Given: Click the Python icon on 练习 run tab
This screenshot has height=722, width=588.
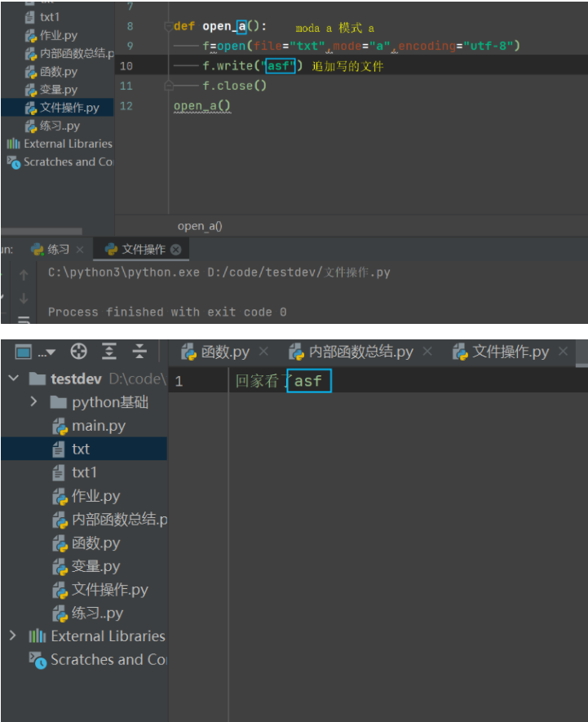Looking at the screenshot, I should pos(38,249).
